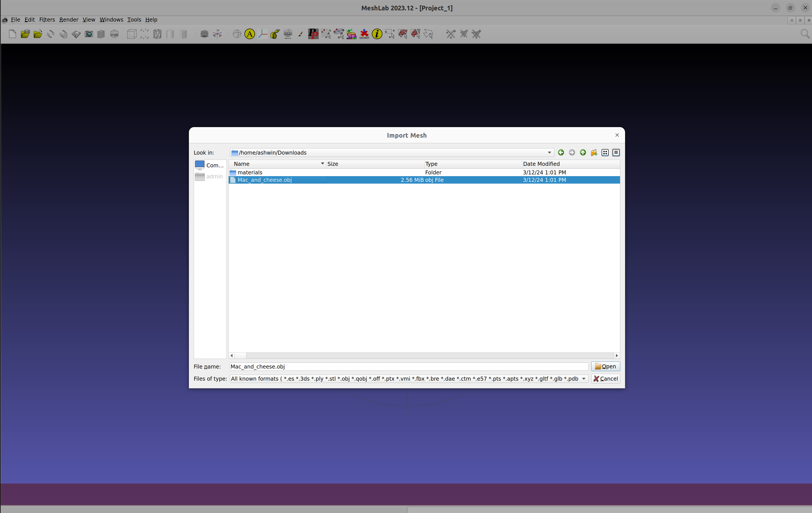Open the Render menu
Viewport: 812px width, 513px height.
(x=69, y=20)
